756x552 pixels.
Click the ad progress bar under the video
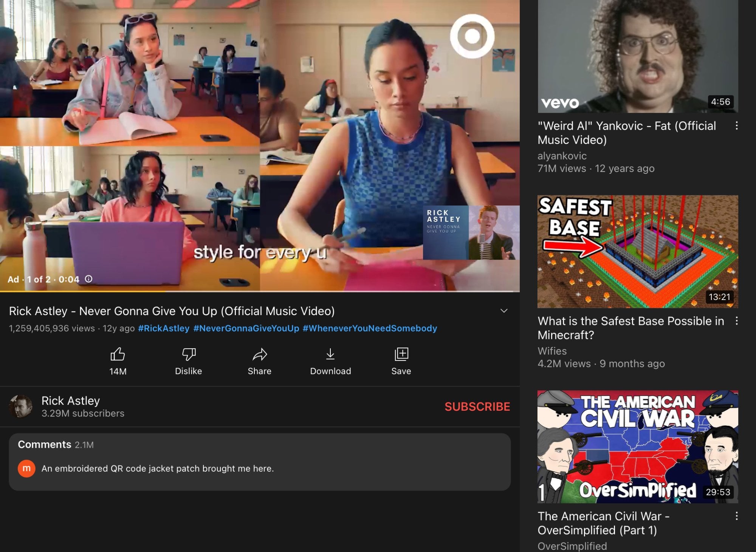(260, 291)
